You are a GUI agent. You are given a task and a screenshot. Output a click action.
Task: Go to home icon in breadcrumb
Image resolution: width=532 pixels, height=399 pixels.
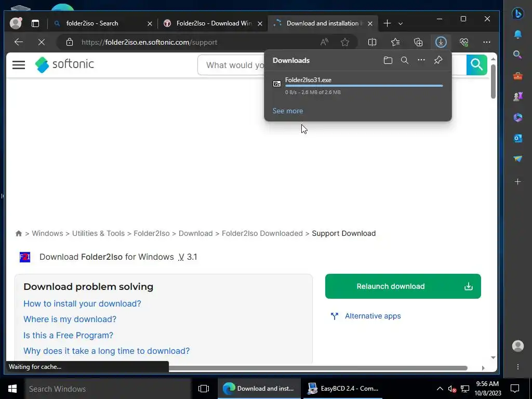click(x=19, y=233)
